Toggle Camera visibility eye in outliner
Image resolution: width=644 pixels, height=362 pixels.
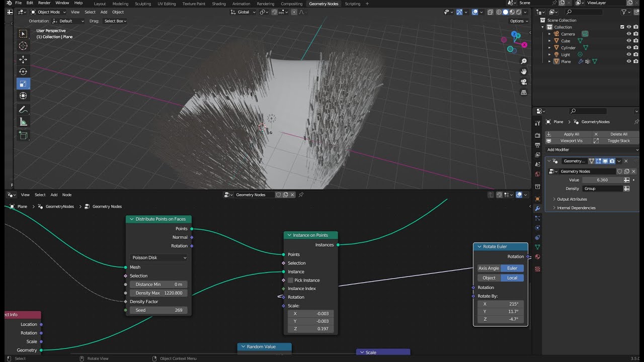[628, 34]
